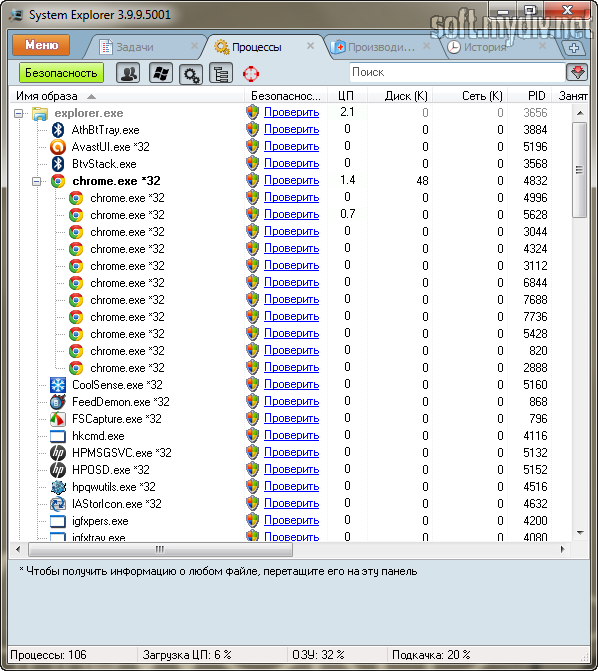598x671 pixels.
Task: Click the Подкачка: 20 % status entry
Action: point(431,655)
